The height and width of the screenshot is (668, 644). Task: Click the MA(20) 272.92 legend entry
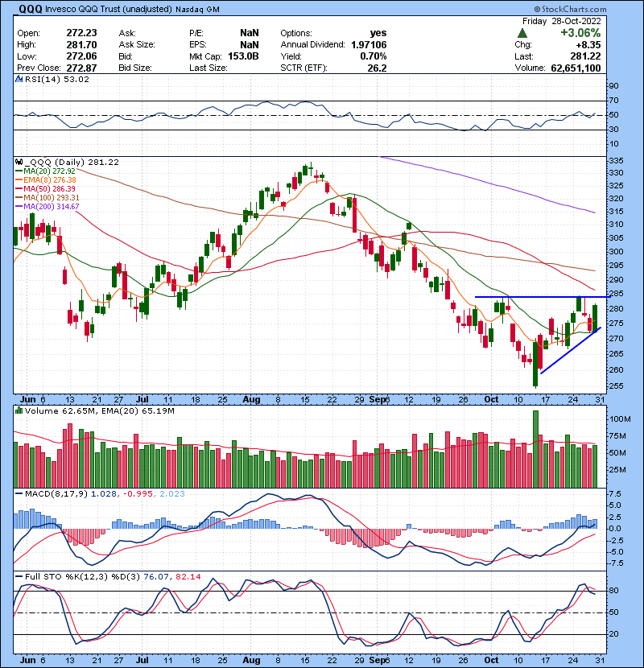click(x=46, y=171)
